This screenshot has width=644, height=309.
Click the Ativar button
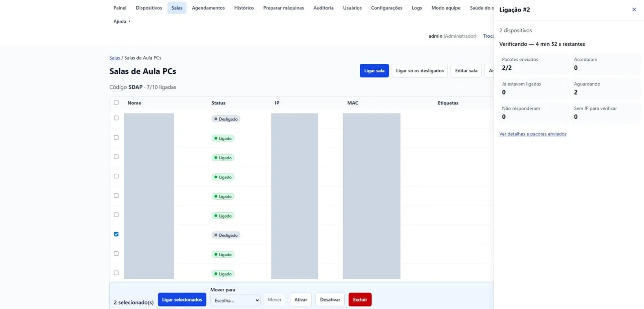[301, 299]
